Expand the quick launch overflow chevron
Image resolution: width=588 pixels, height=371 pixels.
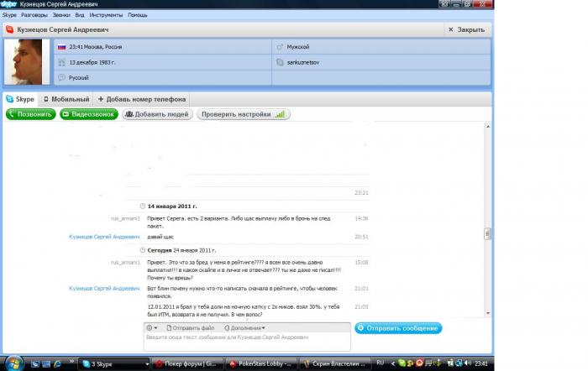tap(71, 362)
